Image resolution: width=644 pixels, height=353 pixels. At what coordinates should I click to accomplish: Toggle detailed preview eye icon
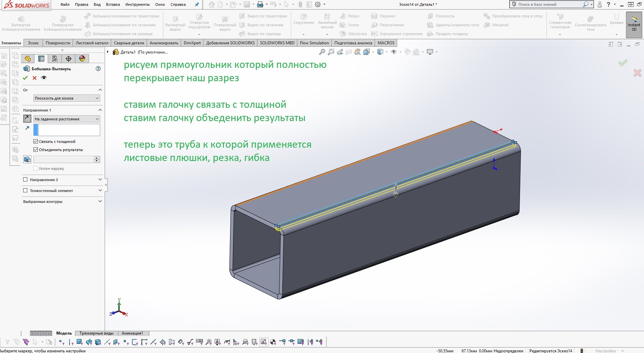44,78
